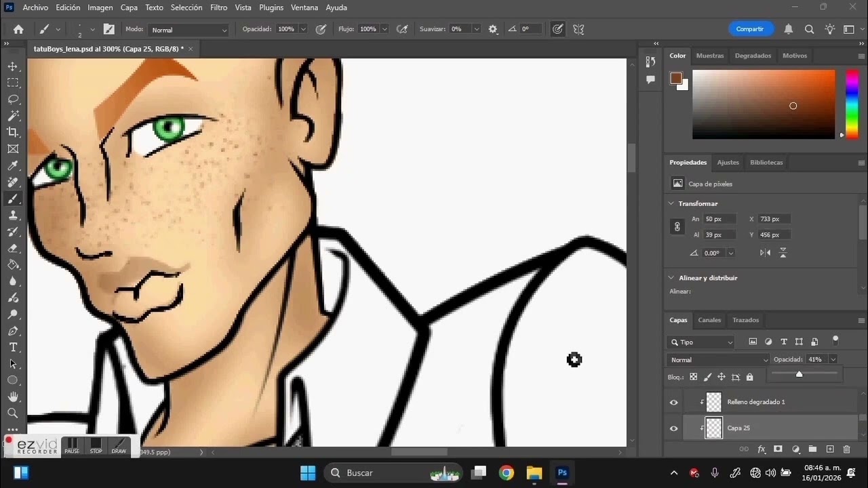
Task: Create a new adjustment layer
Action: pyautogui.click(x=795, y=449)
